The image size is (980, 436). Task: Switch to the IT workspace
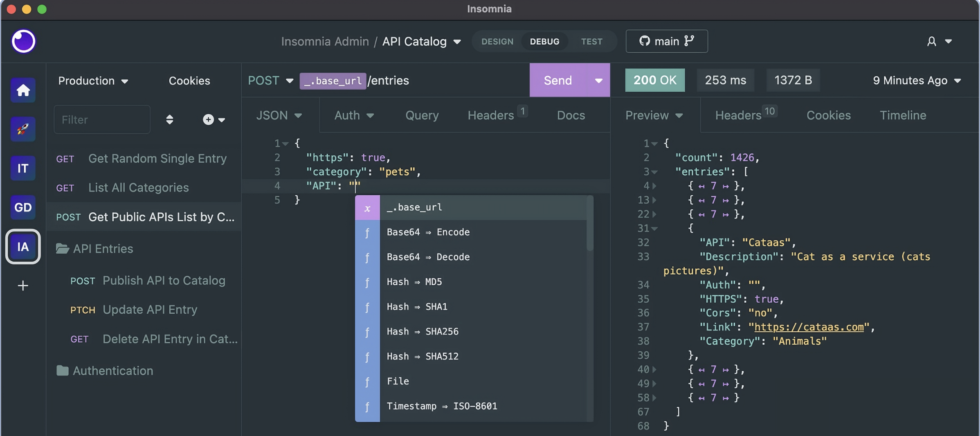point(23,168)
